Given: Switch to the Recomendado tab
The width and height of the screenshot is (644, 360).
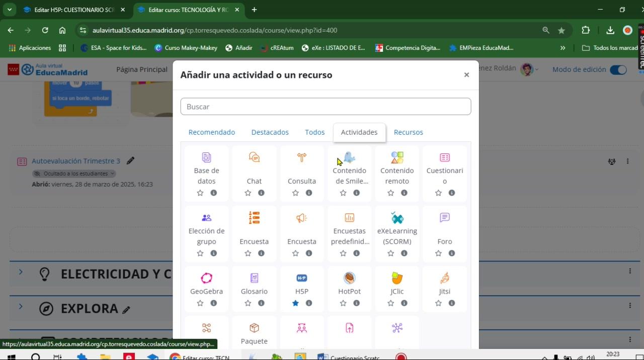Looking at the screenshot, I should [x=212, y=132].
